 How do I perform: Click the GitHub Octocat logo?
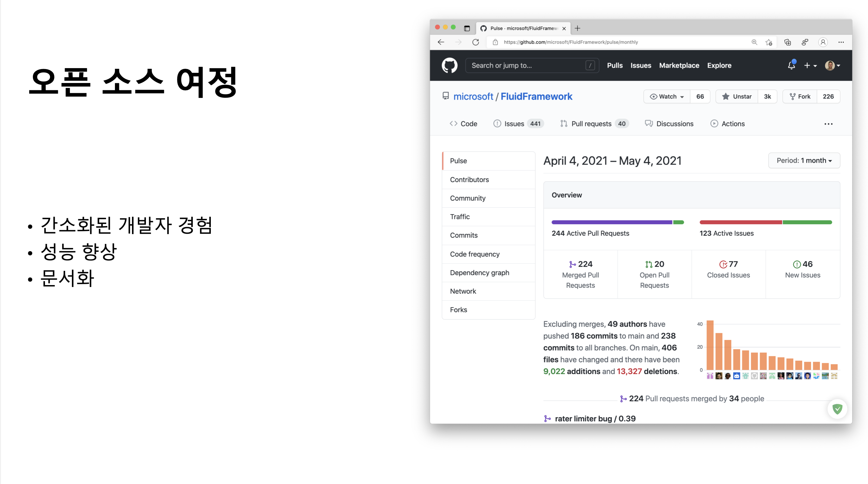click(x=449, y=66)
